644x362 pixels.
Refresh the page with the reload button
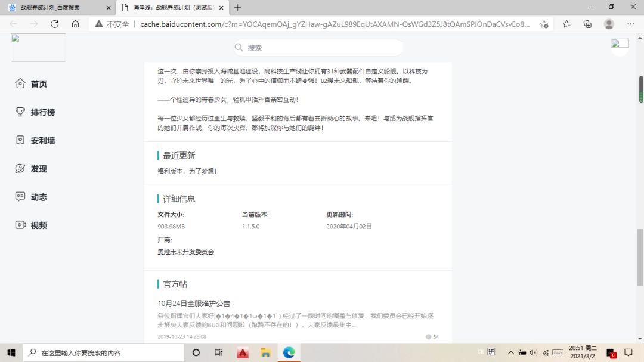coord(54,24)
